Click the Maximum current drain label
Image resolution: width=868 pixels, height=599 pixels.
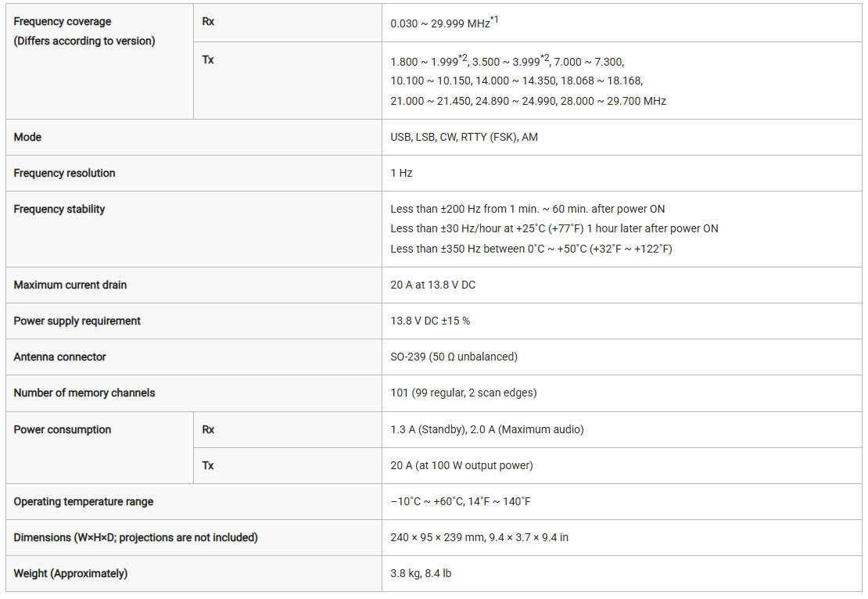pos(70,285)
